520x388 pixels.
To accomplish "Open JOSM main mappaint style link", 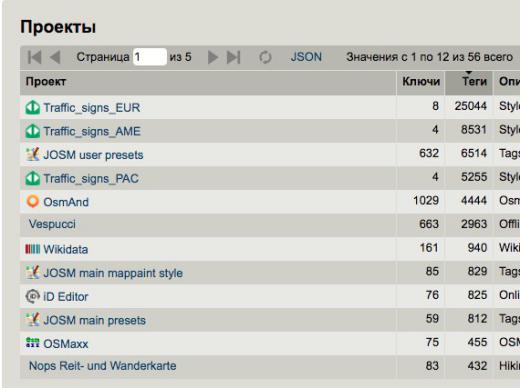I will pos(113,273).
